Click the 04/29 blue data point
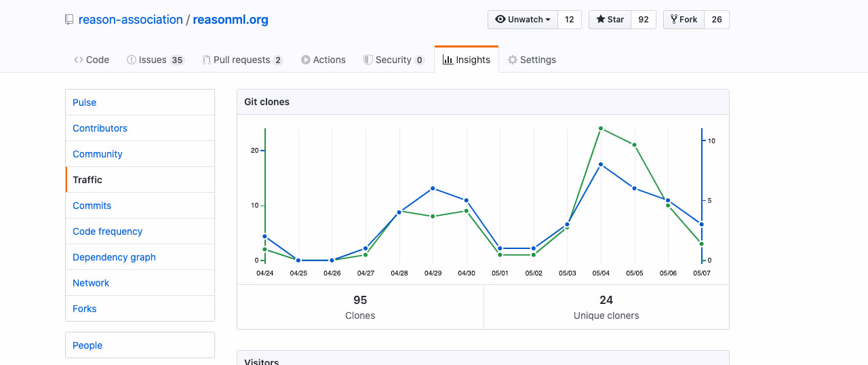This screenshot has width=868, height=365. coord(433,189)
